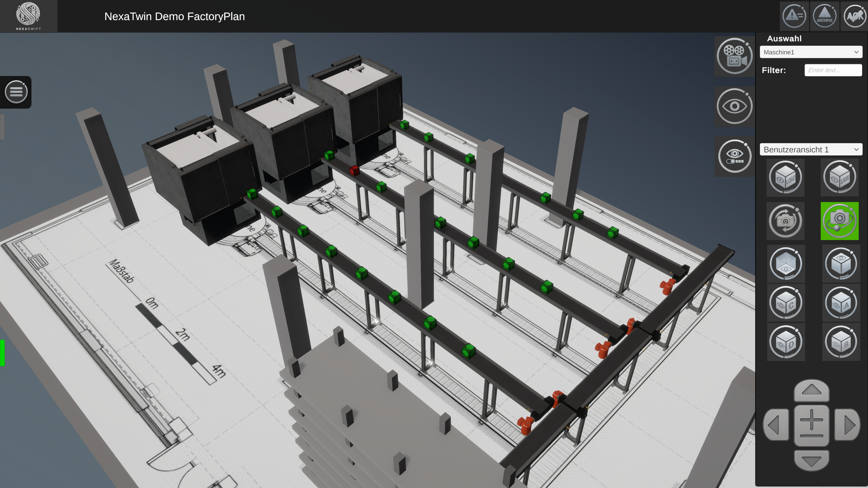Move camera up with up arrow
The width and height of the screenshot is (868, 488).
point(811,390)
